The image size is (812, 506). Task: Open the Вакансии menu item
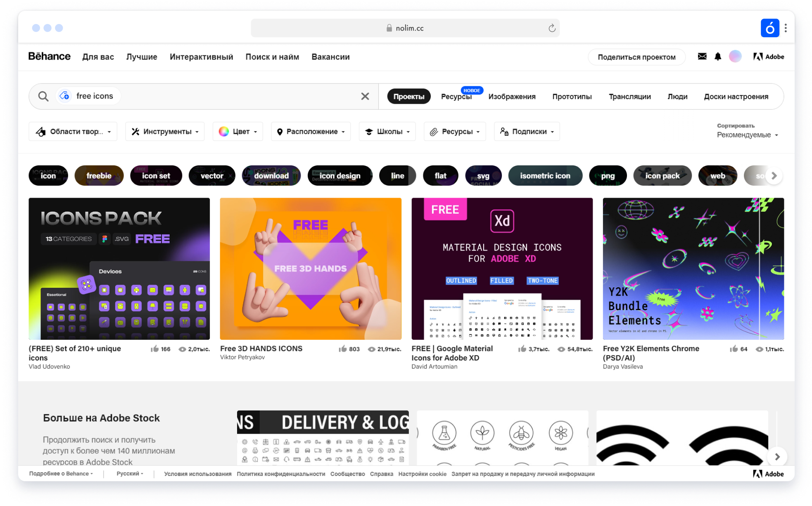pyautogui.click(x=330, y=57)
